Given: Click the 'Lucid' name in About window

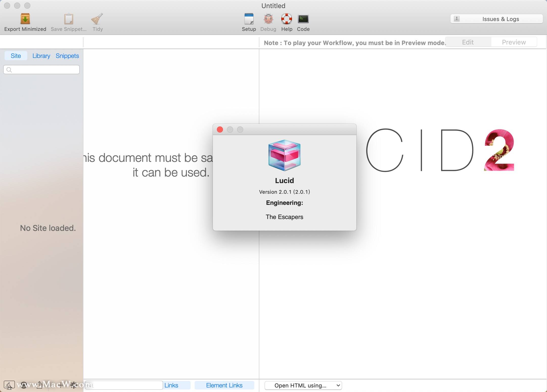Looking at the screenshot, I should 284,180.
